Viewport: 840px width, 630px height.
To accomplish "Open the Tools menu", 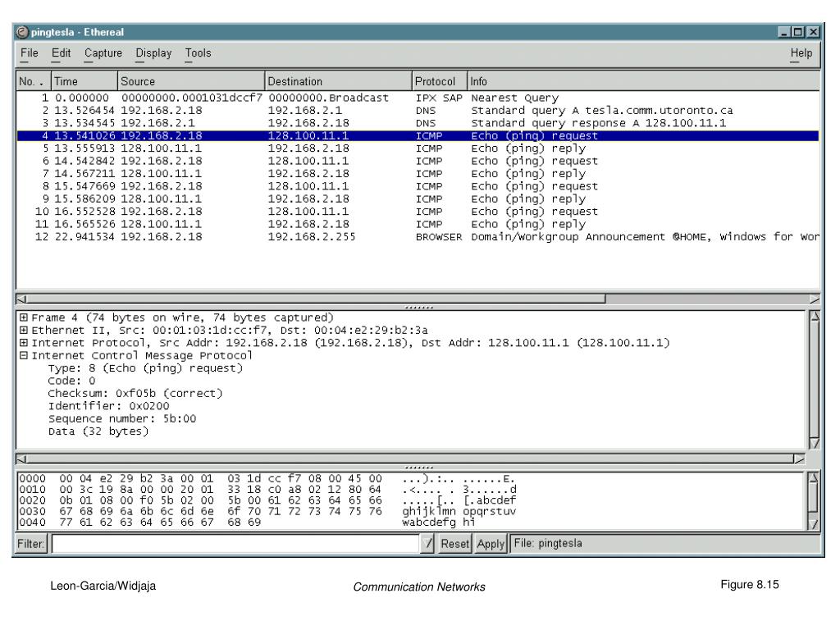I will tap(199, 53).
